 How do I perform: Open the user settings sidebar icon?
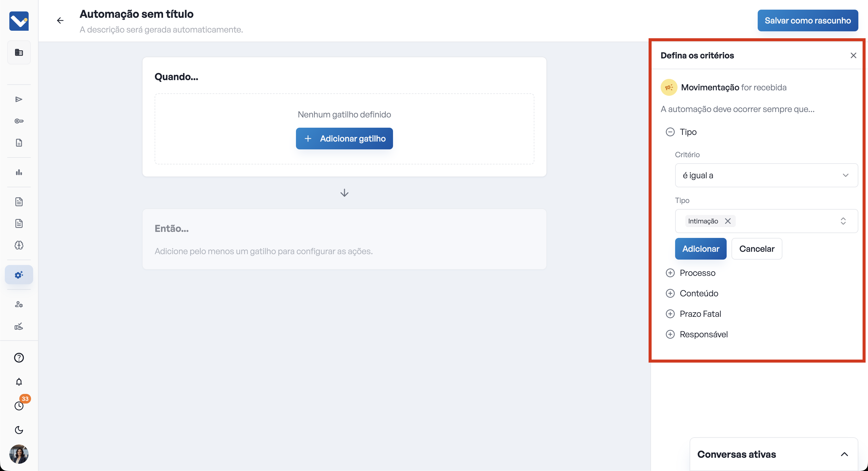click(19, 304)
